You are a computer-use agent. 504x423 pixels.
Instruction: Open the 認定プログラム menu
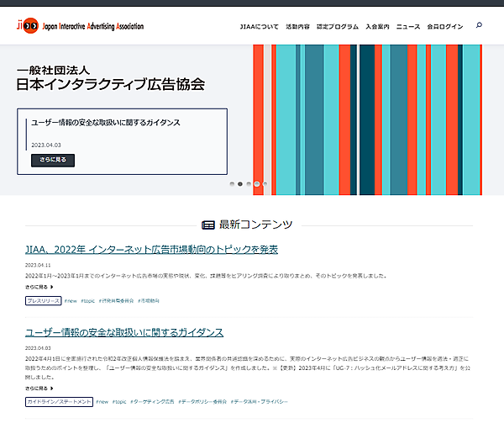tap(337, 26)
